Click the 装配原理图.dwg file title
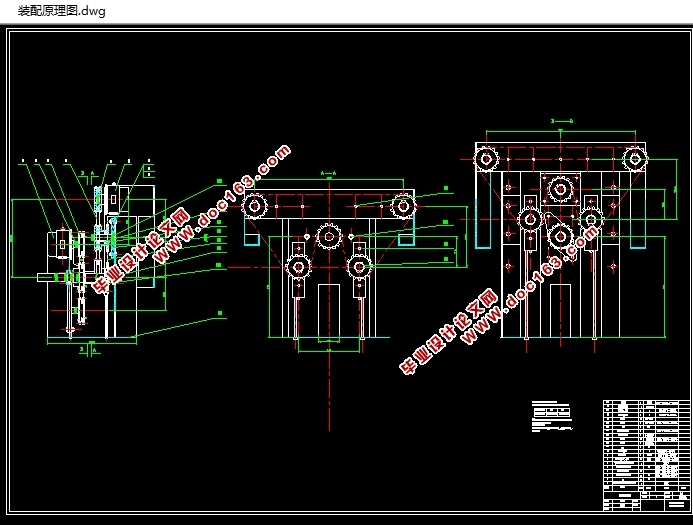Viewport: 693px width, 525px height. tap(61, 11)
